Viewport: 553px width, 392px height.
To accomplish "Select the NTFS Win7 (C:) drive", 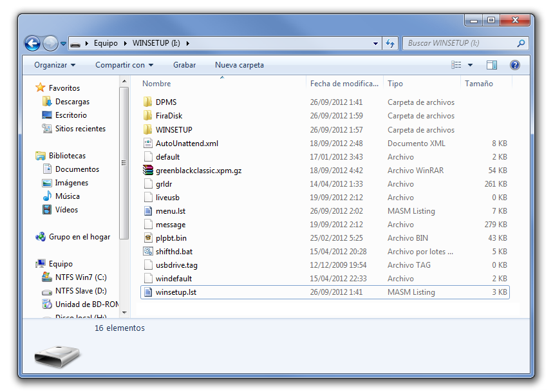I will click(x=80, y=277).
